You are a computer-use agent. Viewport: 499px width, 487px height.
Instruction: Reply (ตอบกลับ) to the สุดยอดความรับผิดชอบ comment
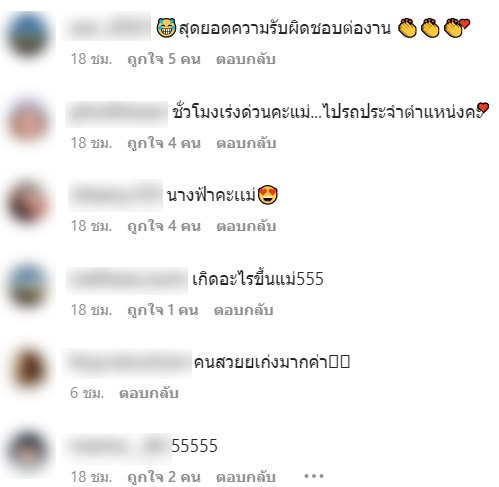point(246,60)
